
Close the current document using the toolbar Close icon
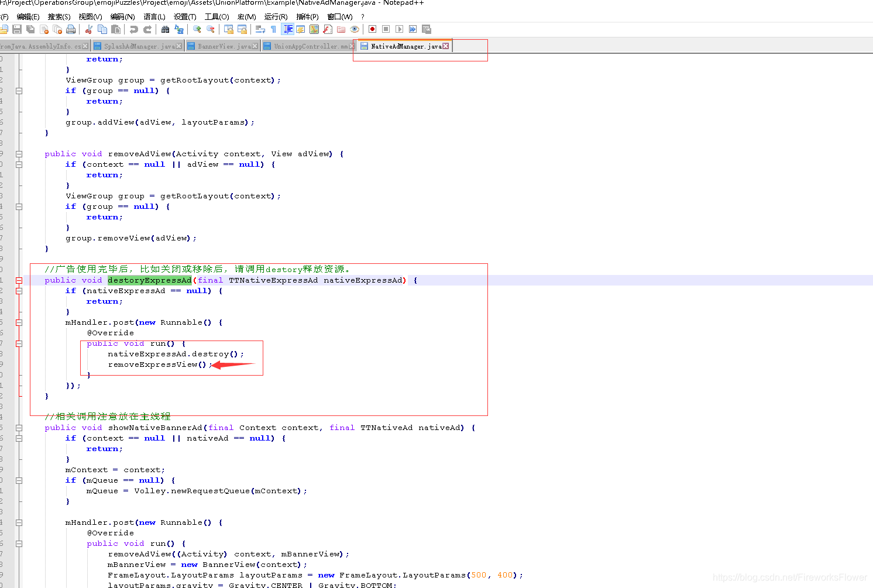tap(44, 29)
